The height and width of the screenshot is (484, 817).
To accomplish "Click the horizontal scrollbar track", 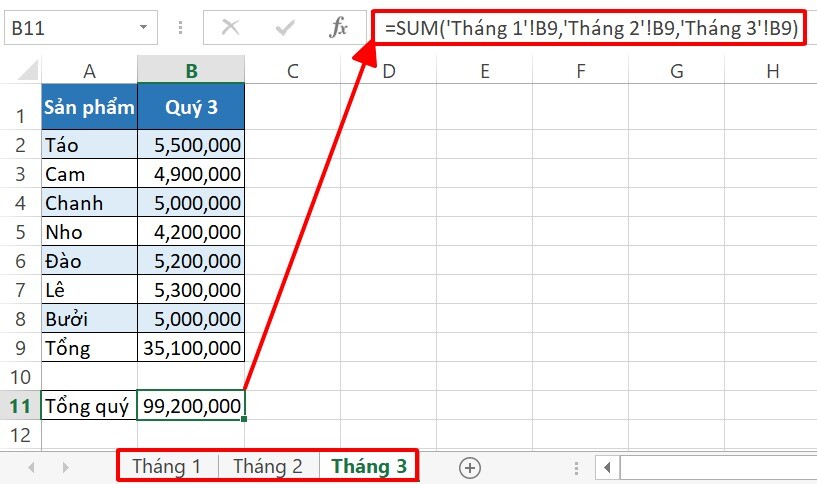I will point(718,467).
